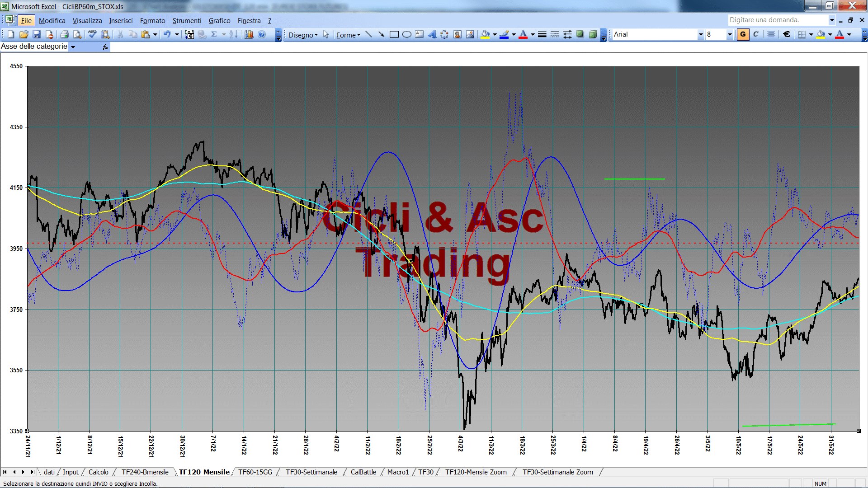
Task: Create a new blank workbook
Action: pyautogui.click(x=11, y=34)
